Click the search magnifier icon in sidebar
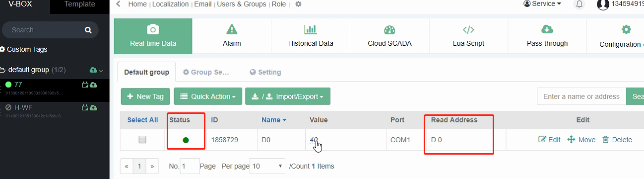The width and height of the screenshot is (644, 179). (x=88, y=30)
